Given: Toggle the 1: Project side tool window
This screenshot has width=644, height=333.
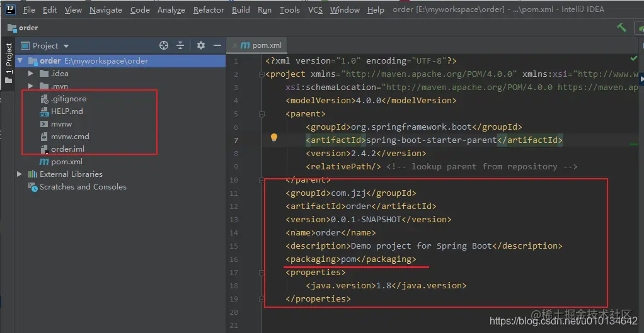Looking at the screenshot, I should [x=9, y=63].
